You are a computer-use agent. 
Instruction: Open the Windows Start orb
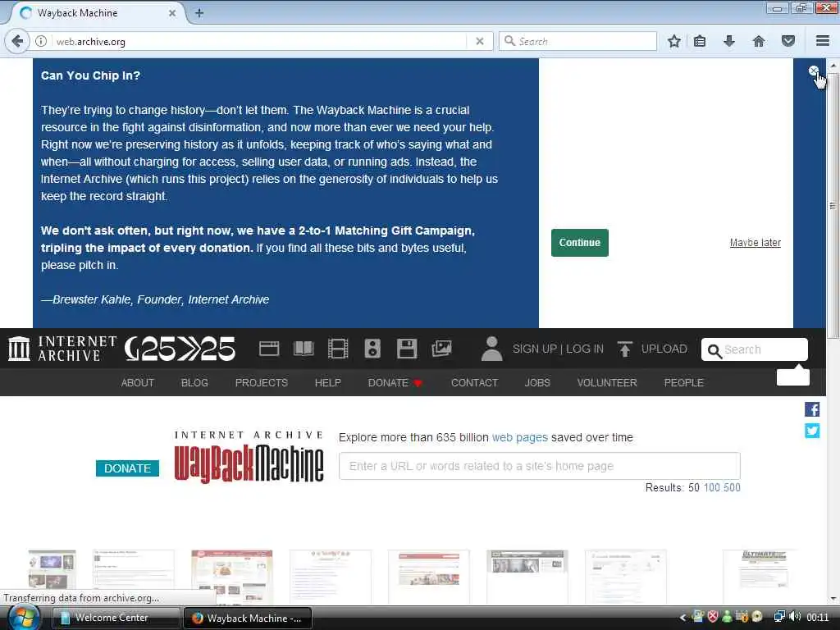coord(24,617)
